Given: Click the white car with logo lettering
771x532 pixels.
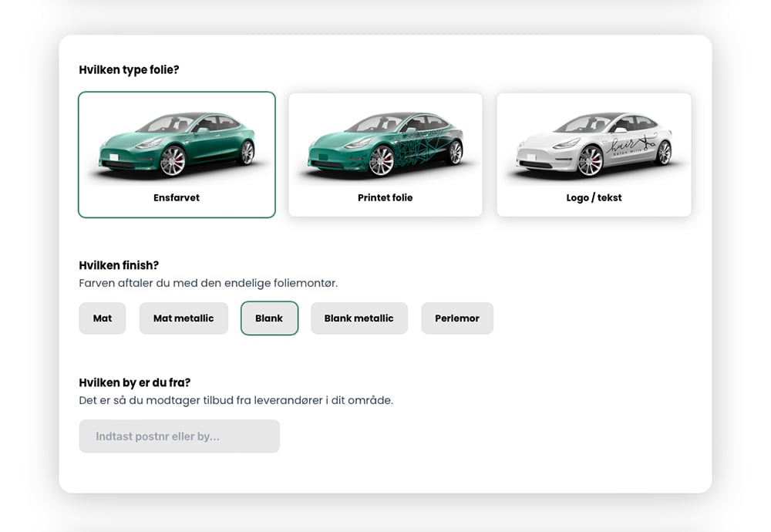Looking at the screenshot, I should tap(594, 143).
